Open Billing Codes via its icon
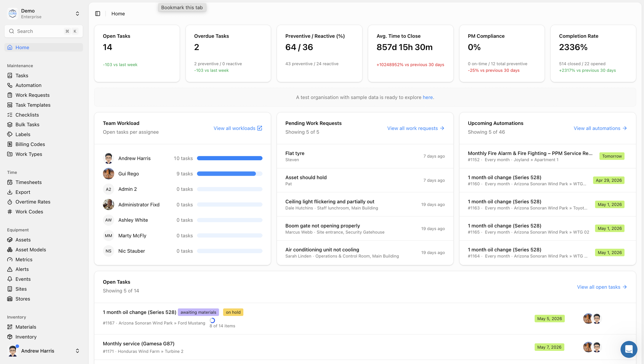The width and height of the screenshot is (644, 364). pos(10,144)
